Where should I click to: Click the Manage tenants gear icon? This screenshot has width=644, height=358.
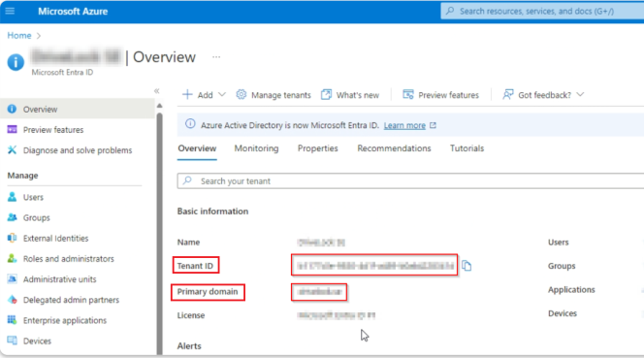coord(241,94)
